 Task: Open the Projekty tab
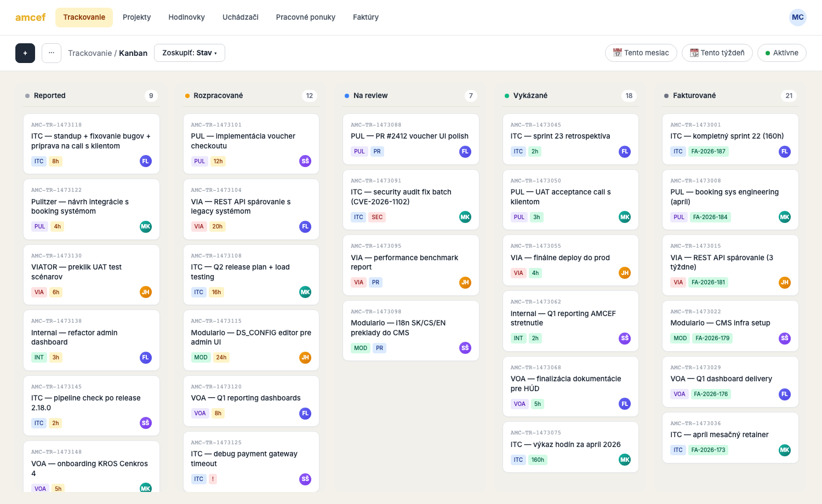pos(136,18)
